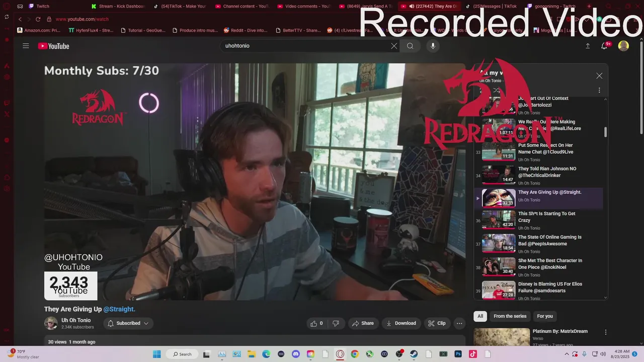Go to YouTube home via logo
This screenshot has height=362, width=644.
53,46
